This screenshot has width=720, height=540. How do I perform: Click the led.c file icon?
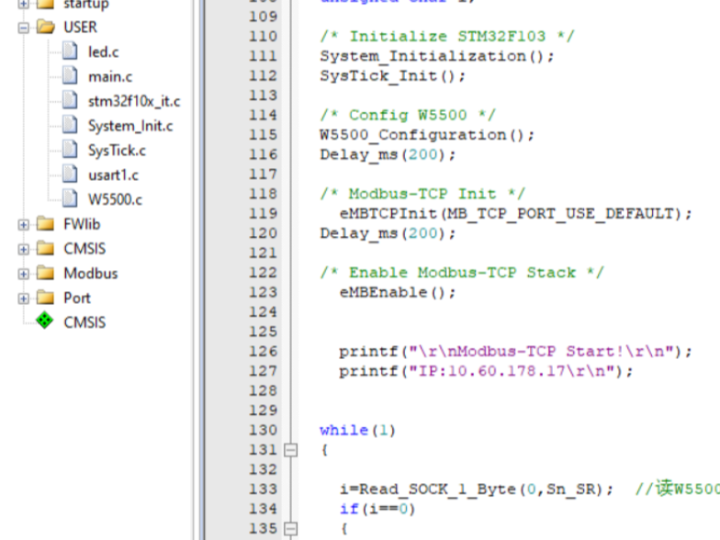point(70,51)
